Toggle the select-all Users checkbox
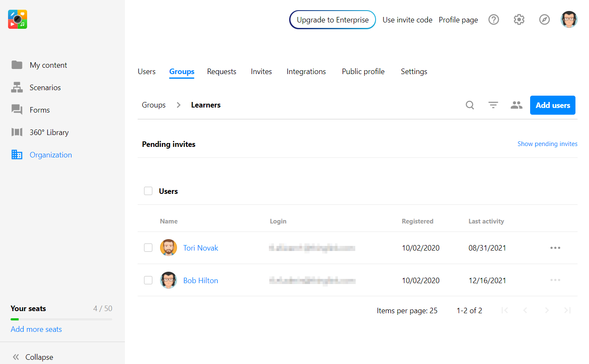 (x=148, y=191)
